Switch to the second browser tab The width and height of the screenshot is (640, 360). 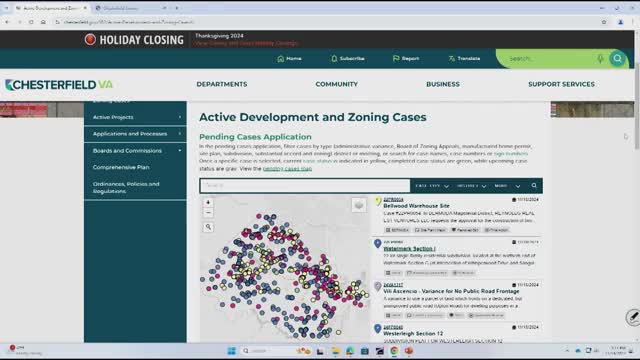[130, 8]
